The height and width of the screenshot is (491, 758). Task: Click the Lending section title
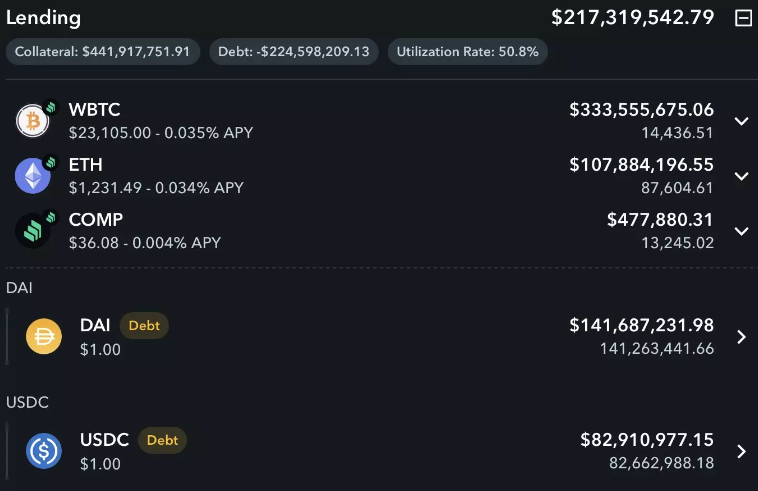pyautogui.click(x=44, y=18)
